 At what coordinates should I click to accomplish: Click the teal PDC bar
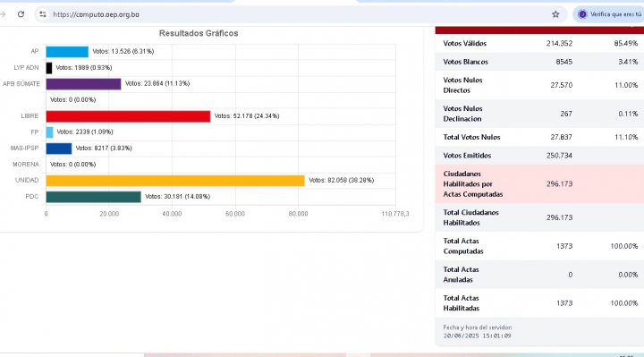[x=93, y=197]
